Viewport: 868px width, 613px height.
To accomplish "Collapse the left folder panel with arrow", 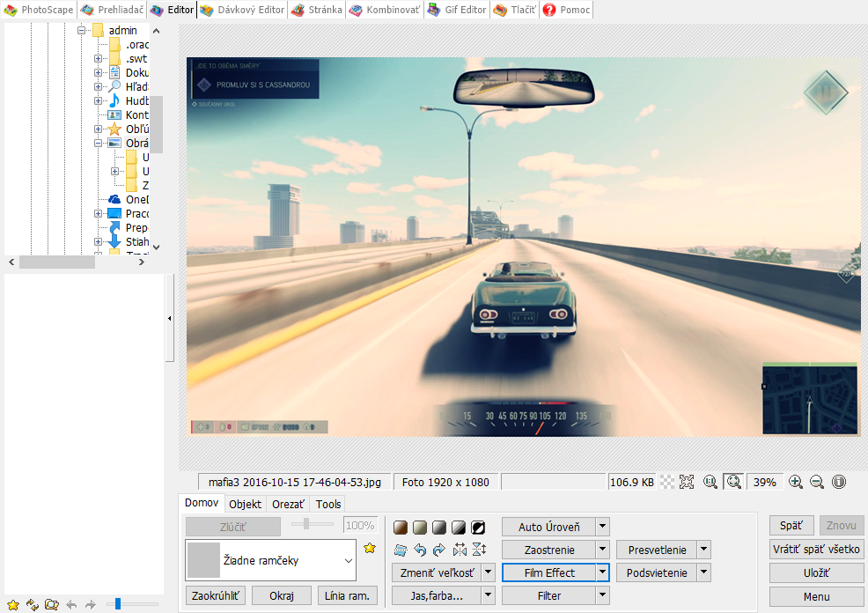I will point(169,318).
